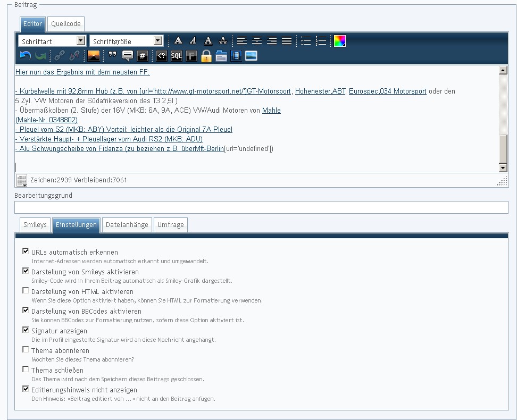Click the Bearbeitungsgrund input field
The image size is (517, 420).
click(261, 207)
